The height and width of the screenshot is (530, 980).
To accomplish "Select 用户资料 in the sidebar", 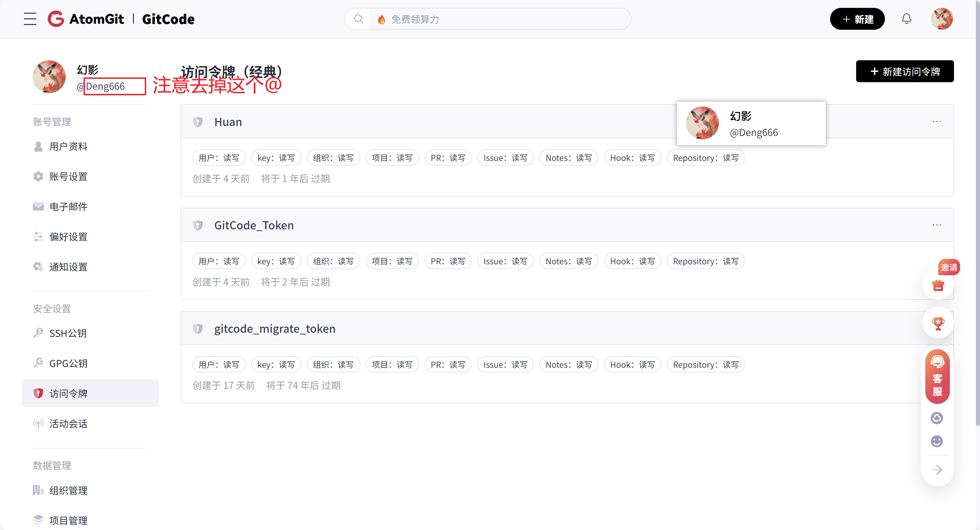I will pos(68,147).
